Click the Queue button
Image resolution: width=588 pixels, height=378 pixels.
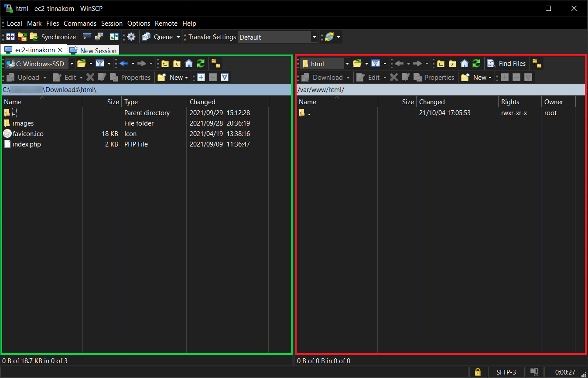(157, 37)
